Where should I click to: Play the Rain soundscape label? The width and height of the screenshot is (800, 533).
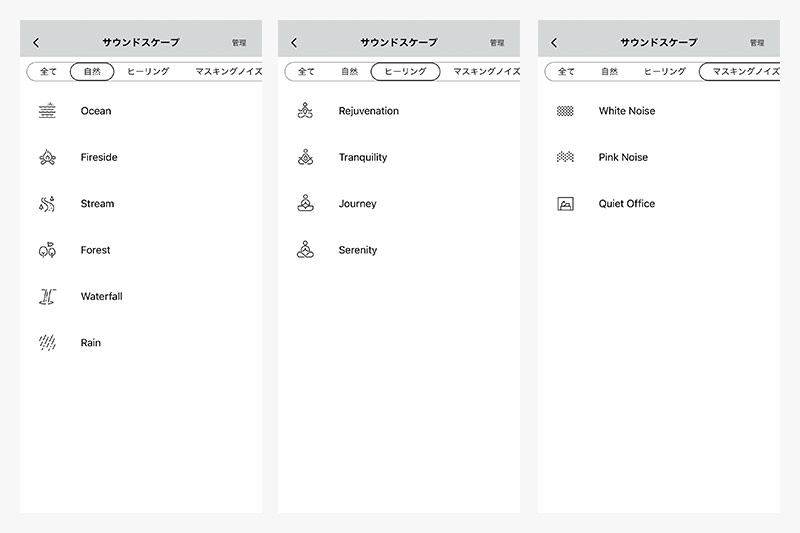(x=91, y=343)
